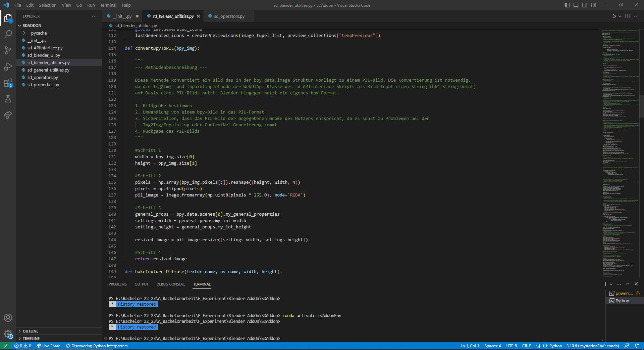This screenshot has height=350, width=644.
Task: Split the editor to the right
Action: click(x=628, y=16)
